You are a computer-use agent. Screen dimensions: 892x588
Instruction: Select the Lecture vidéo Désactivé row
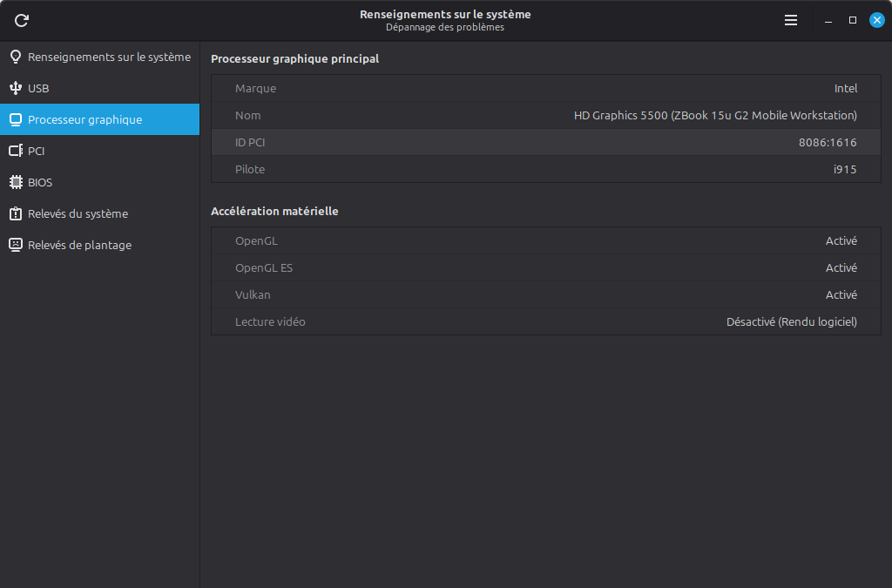click(x=545, y=321)
